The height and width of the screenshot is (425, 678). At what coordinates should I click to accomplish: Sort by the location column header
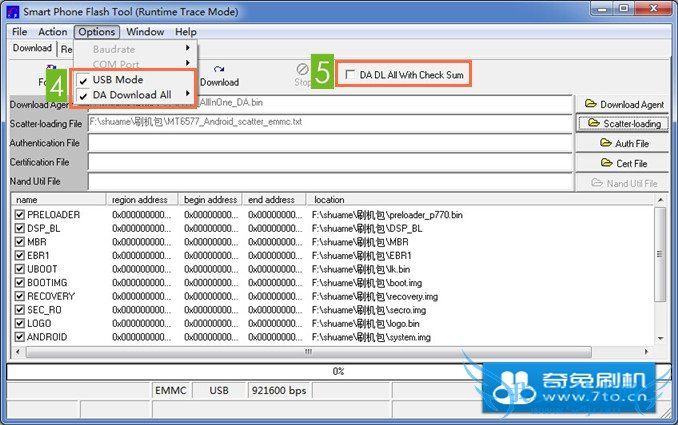(x=480, y=200)
